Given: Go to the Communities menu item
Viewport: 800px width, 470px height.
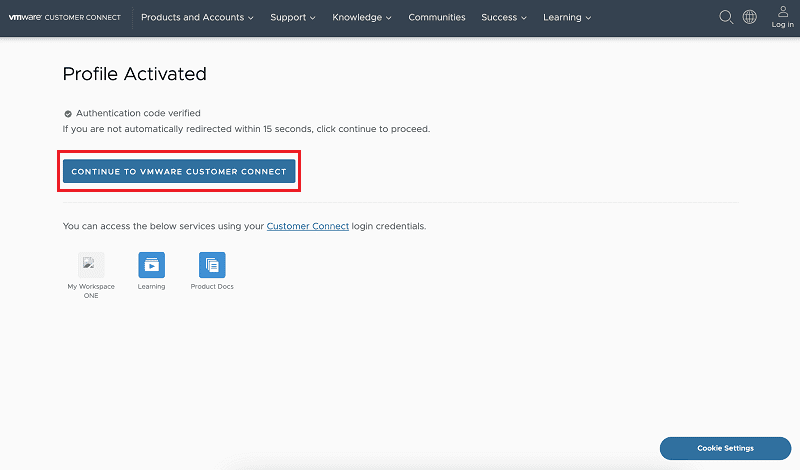Looking at the screenshot, I should pyautogui.click(x=437, y=17).
